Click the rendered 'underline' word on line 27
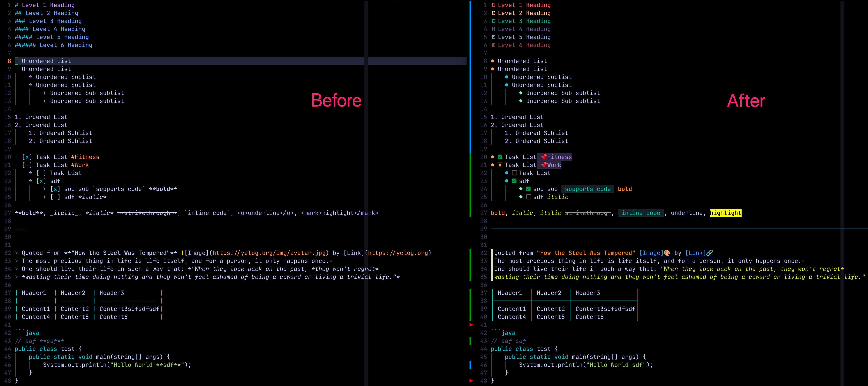 coord(687,213)
